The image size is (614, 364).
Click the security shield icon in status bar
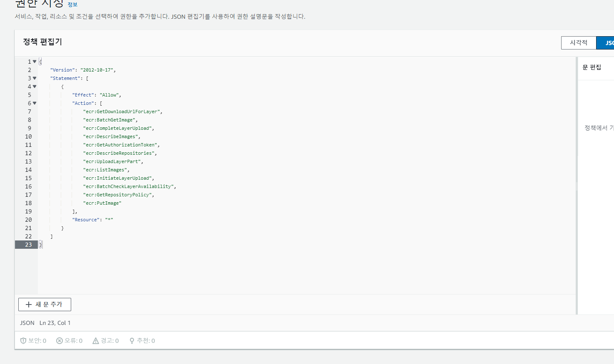tap(23, 341)
